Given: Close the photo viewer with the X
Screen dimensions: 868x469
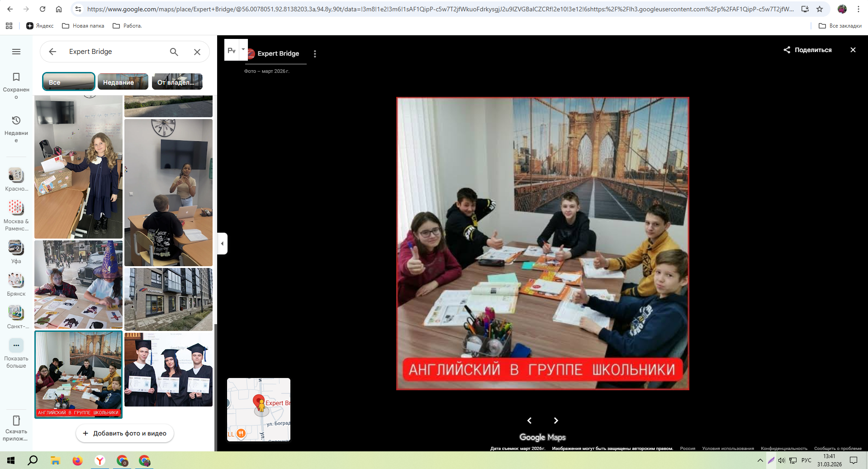Looking at the screenshot, I should [853, 50].
